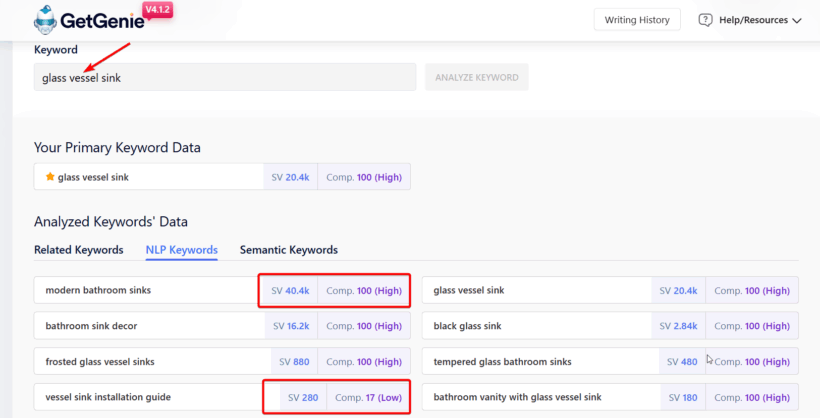Click Comp. 17 (Low) competition value

[367, 397]
